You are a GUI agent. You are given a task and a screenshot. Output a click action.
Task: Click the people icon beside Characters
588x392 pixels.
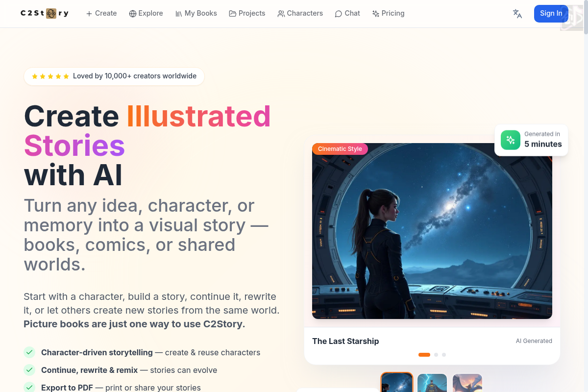click(281, 14)
